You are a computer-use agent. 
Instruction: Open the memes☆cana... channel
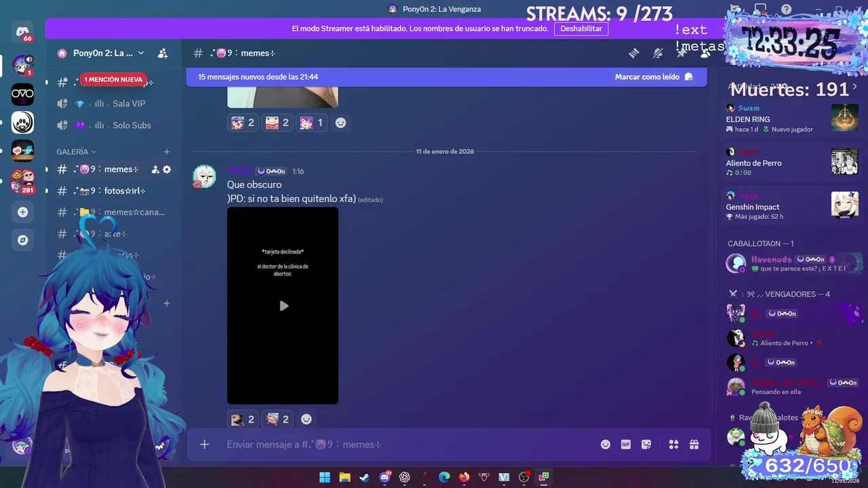(x=112, y=212)
